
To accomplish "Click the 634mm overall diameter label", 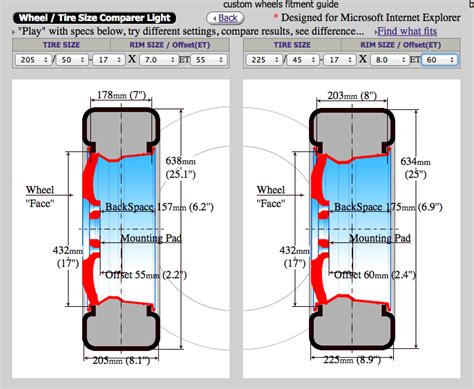I will 415,168.
